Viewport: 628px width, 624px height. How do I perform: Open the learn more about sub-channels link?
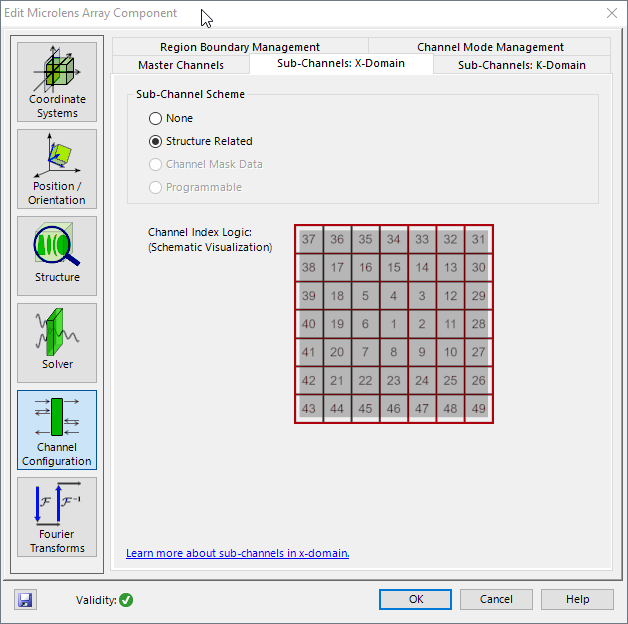[x=238, y=553]
